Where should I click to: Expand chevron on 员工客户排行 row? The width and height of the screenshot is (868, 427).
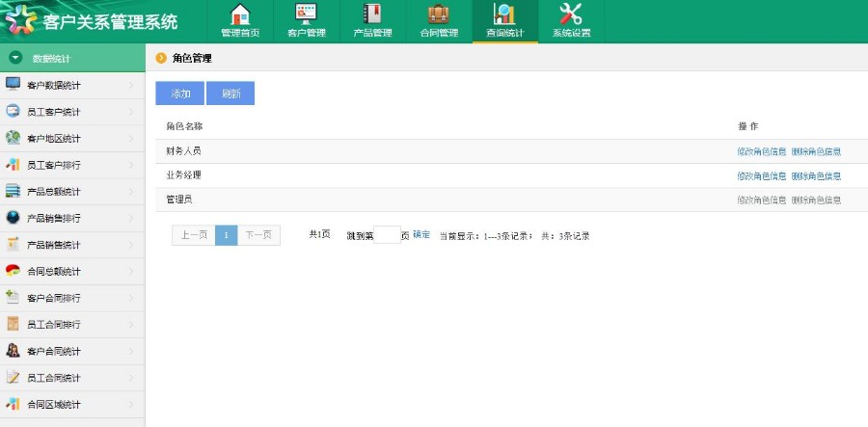point(131,165)
